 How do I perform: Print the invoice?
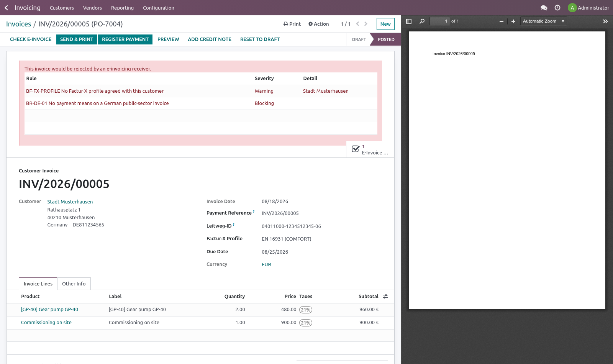pos(292,24)
